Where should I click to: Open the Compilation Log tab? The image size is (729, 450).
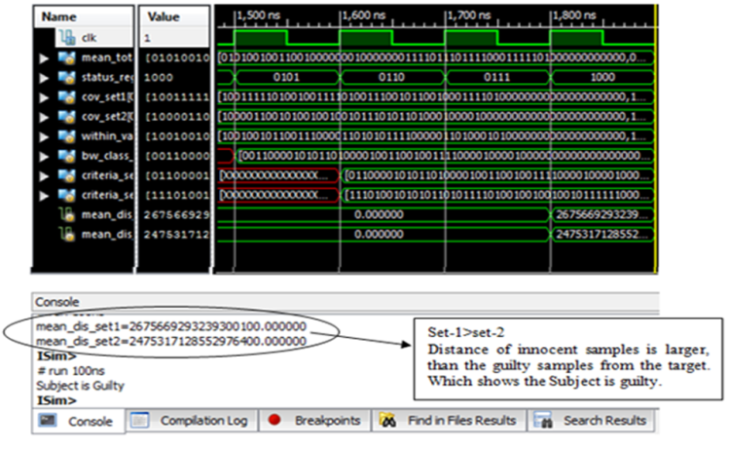click(191, 421)
